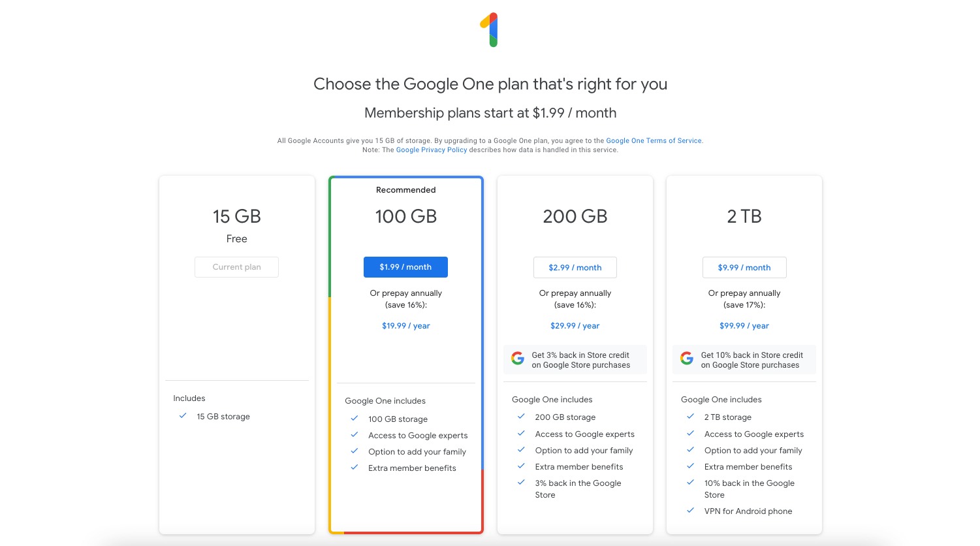Click the Google G icon in 2 TB card
The image size is (980, 546).
point(687,359)
